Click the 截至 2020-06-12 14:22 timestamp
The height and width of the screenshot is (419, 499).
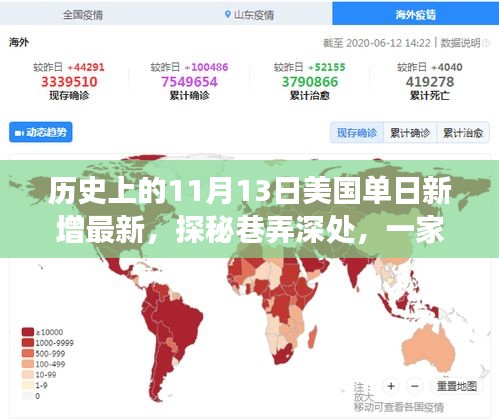(x=376, y=43)
